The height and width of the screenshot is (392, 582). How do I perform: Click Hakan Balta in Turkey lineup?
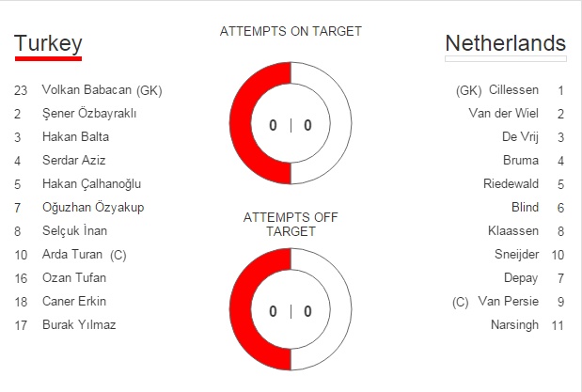[74, 137]
